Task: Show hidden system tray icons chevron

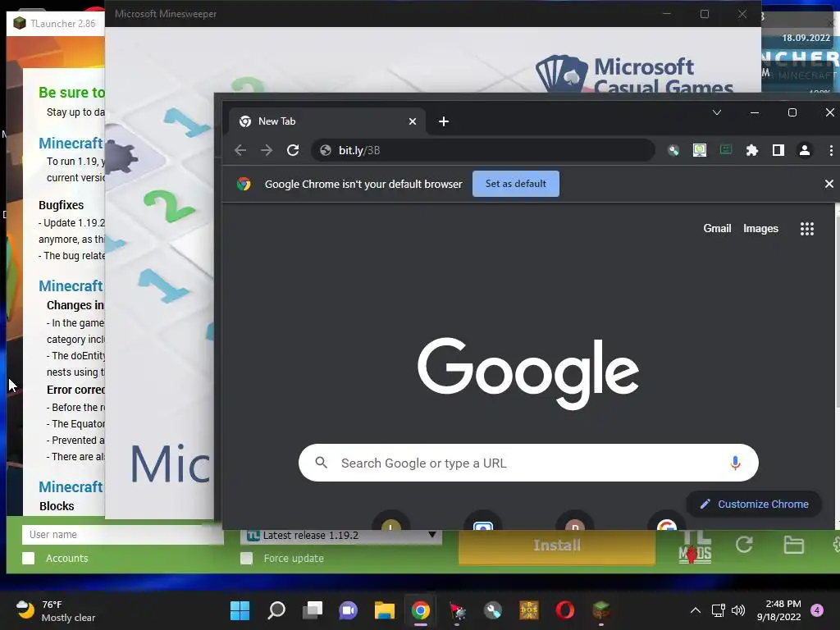Action: (x=696, y=610)
